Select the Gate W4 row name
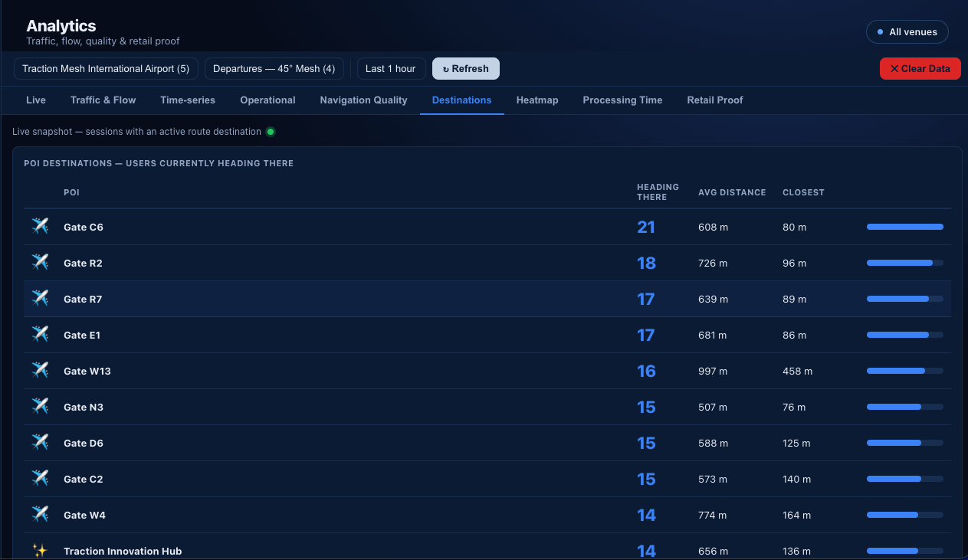The image size is (968, 560). click(x=85, y=516)
